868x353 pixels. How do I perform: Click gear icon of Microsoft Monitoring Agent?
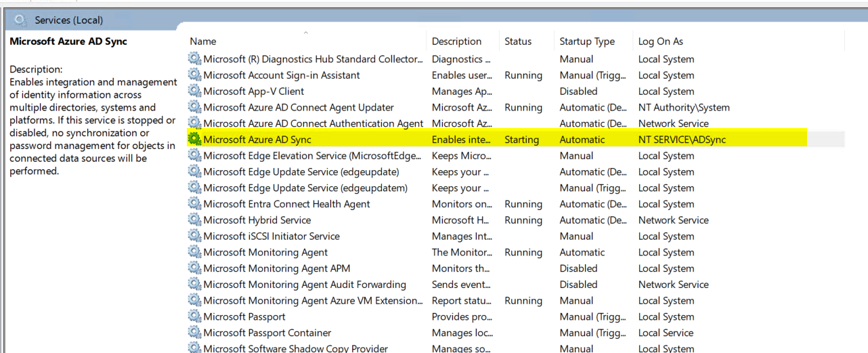[x=195, y=252]
